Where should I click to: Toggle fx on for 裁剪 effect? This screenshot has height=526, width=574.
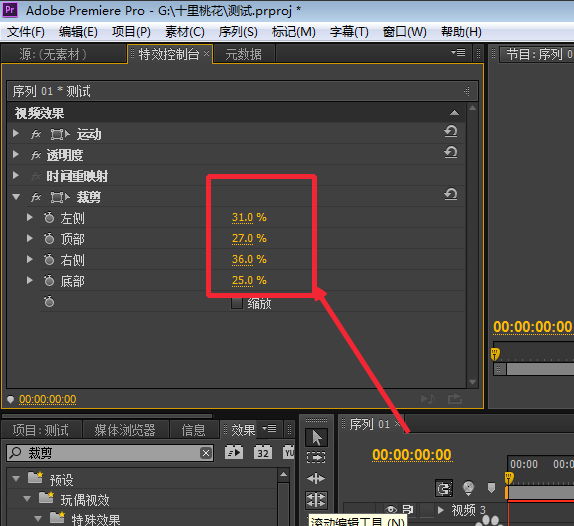click(x=36, y=197)
